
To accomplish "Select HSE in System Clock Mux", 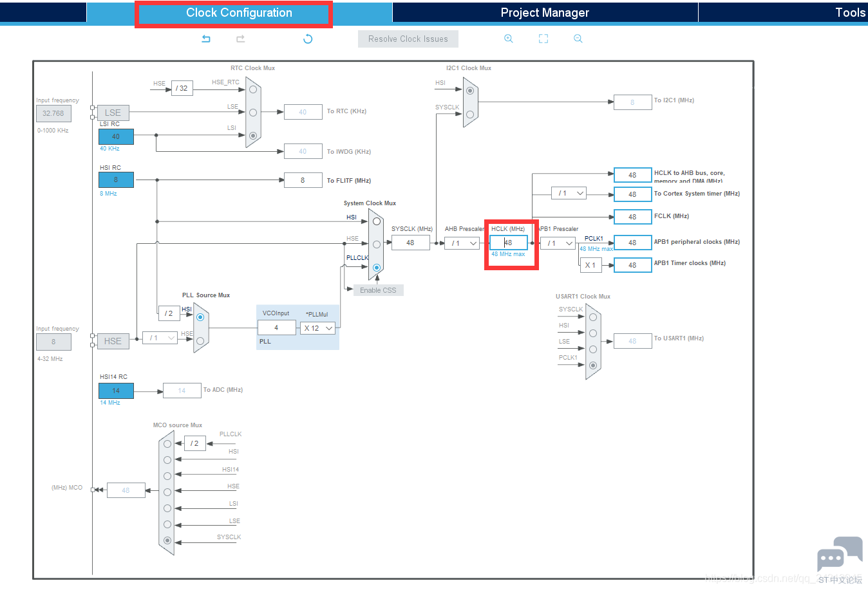I will [x=377, y=244].
